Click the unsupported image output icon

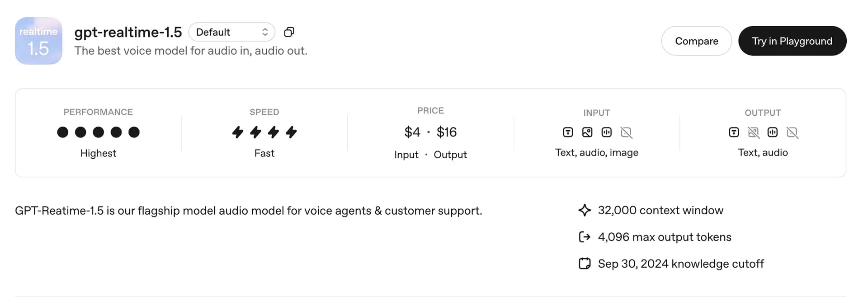pyautogui.click(x=753, y=132)
